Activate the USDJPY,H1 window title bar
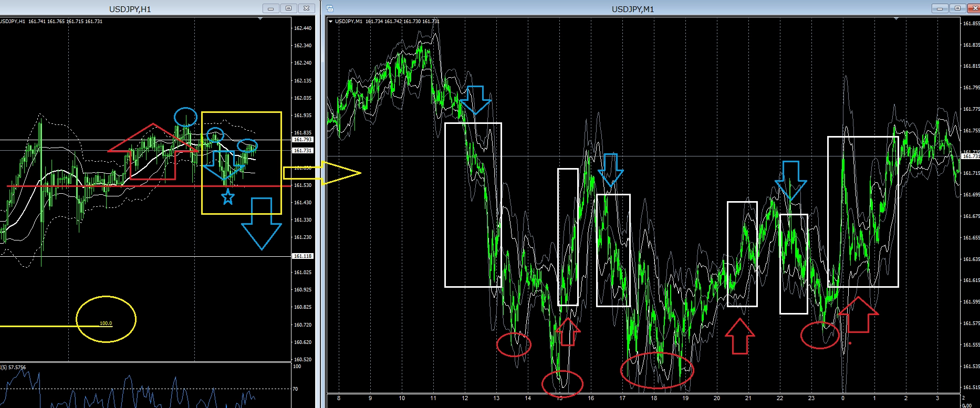Viewport: 980px width, 408px height. [130, 9]
